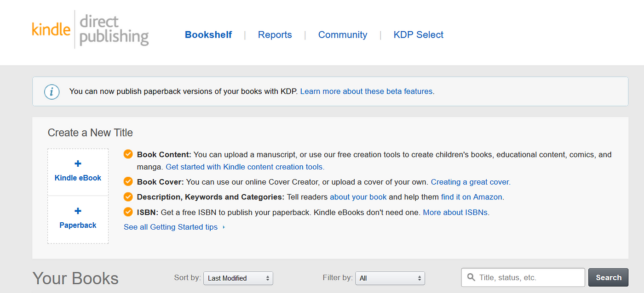Expand See all Getting Started tips

(x=174, y=227)
